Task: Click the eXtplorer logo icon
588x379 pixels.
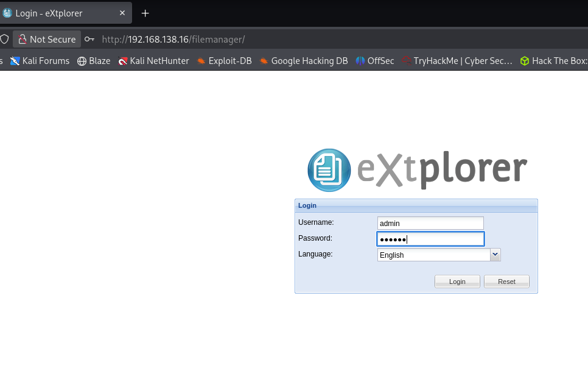Action: point(329,170)
